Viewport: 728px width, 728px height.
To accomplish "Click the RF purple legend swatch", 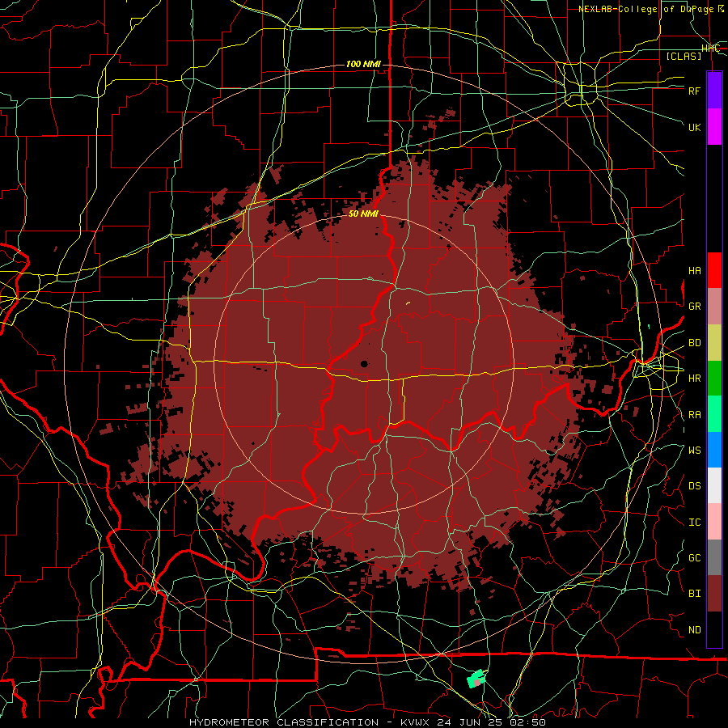I will tap(714, 91).
